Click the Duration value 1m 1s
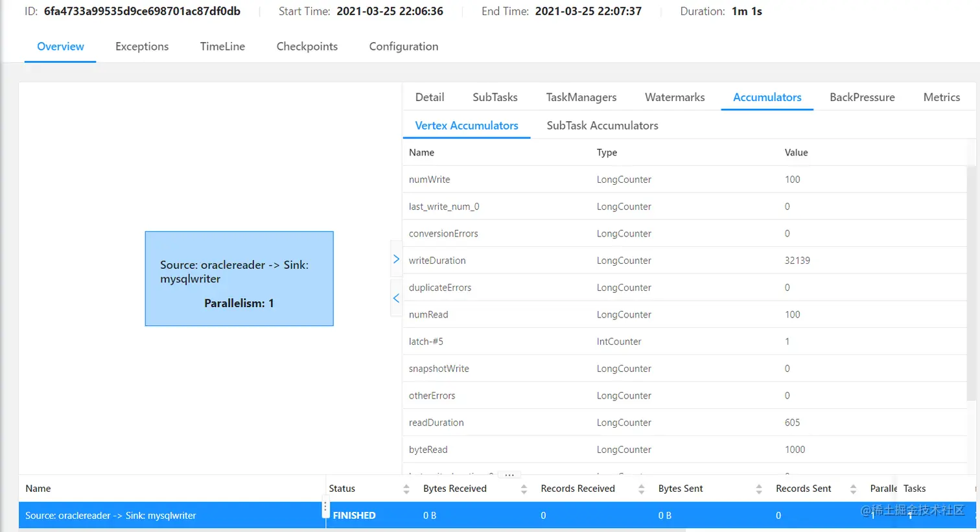This screenshot has height=532, width=980. point(747,11)
